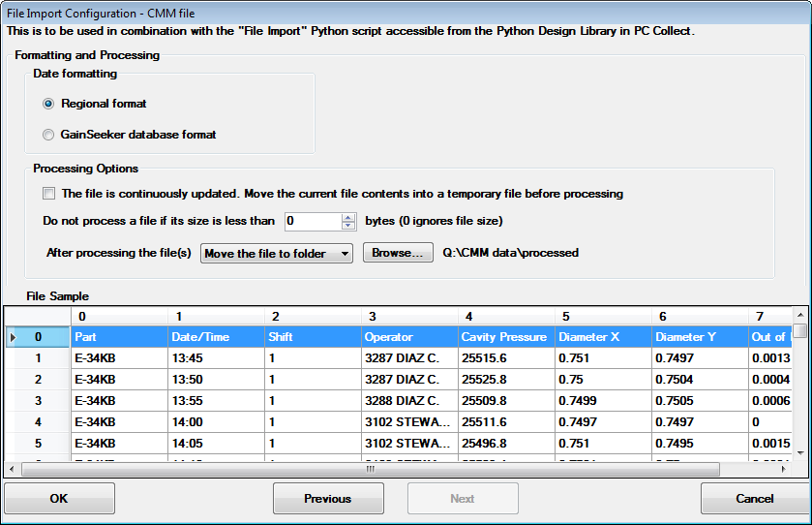The height and width of the screenshot is (525, 812).
Task: Enable the continuously updated file checkbox
Action: (x=49, y=194)
